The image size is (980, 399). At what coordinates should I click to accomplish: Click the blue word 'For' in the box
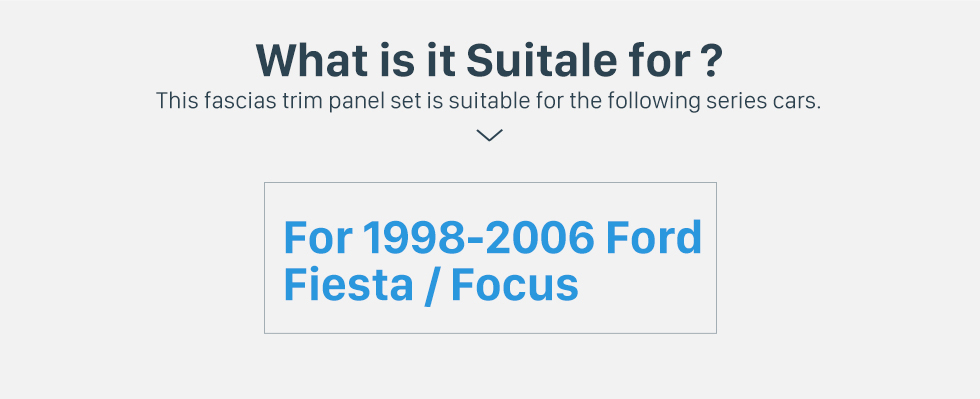[x=318, y=238]
